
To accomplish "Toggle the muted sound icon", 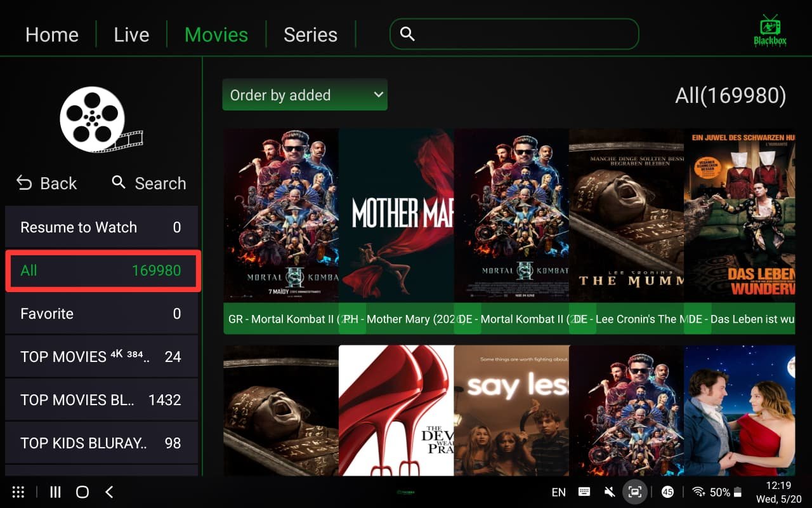I will click(610, 492).
